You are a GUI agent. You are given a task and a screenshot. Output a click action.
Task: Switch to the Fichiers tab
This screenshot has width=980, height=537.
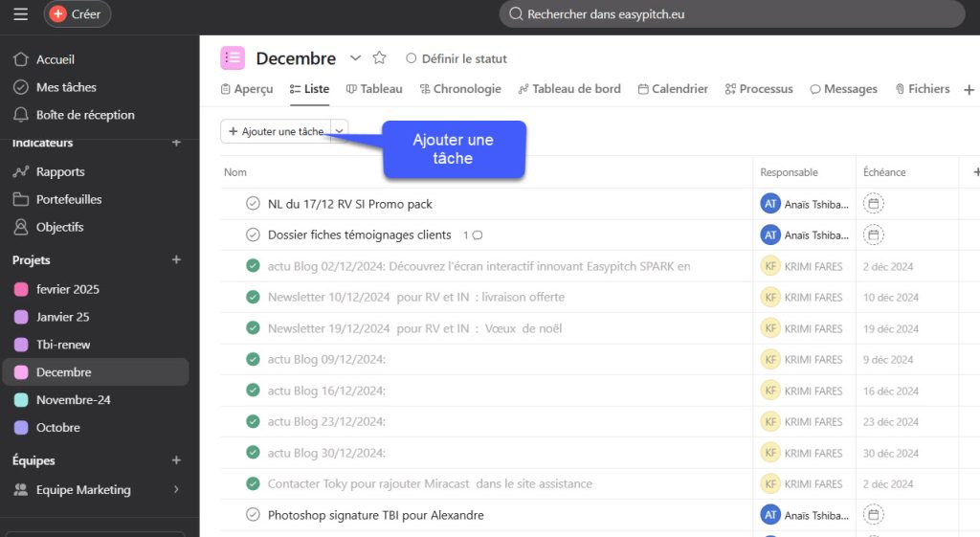(x=923, y=89)
